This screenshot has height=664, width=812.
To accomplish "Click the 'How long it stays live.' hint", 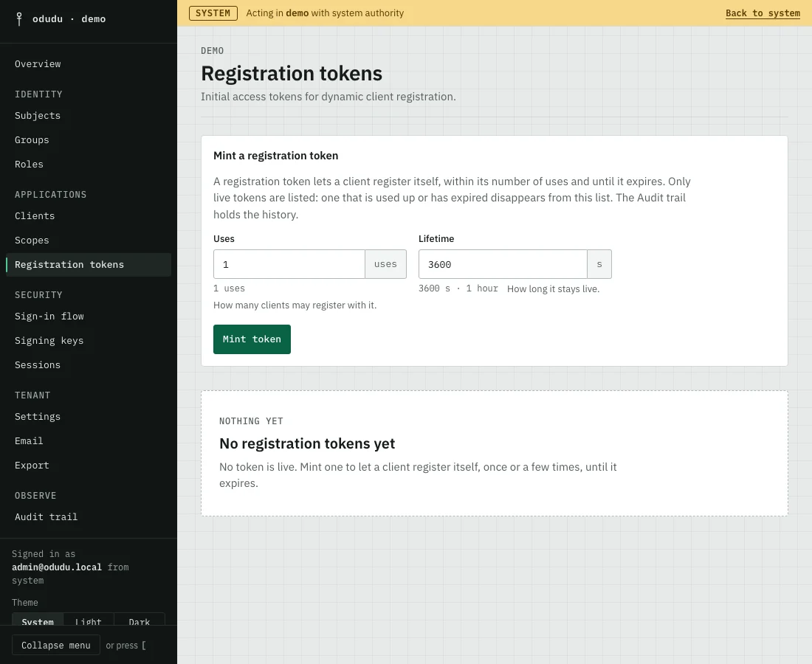I will (553, 289).
